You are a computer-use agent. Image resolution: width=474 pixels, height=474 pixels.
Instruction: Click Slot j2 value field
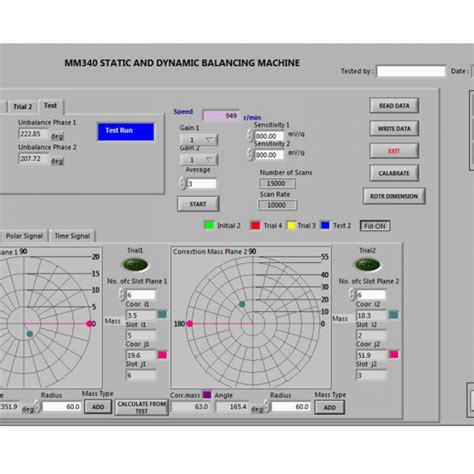(x=371, y=375)
